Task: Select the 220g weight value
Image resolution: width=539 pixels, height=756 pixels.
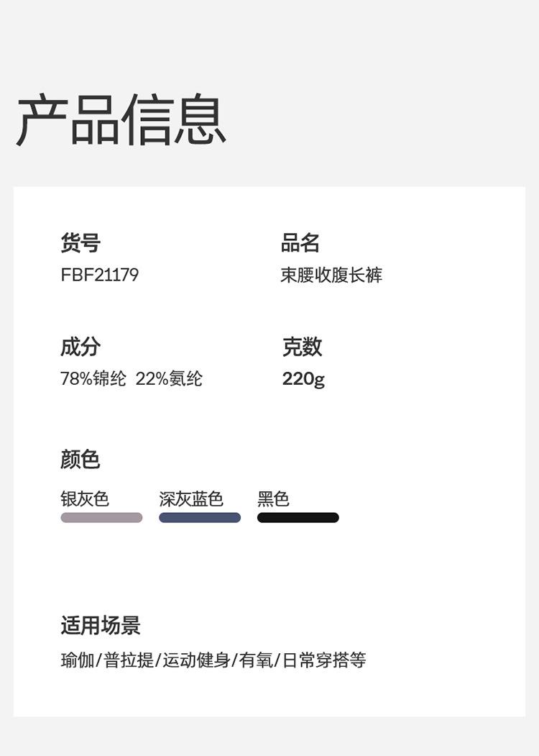Action: coord(303,379)
